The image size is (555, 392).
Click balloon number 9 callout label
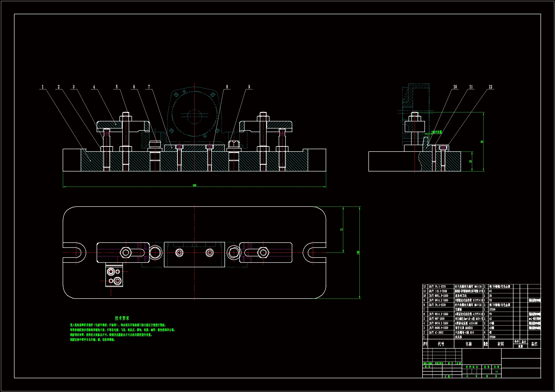(249, 87)
